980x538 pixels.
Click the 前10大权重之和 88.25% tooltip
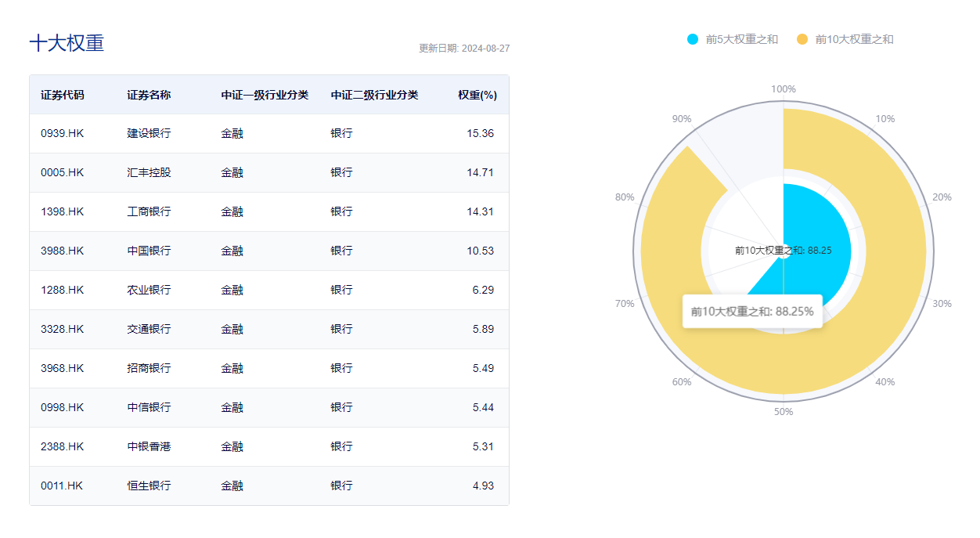tap(752, 311)
